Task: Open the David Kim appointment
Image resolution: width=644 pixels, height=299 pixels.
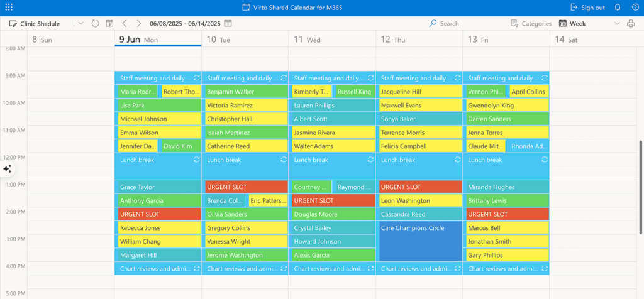Action: [x=181, y=146]
